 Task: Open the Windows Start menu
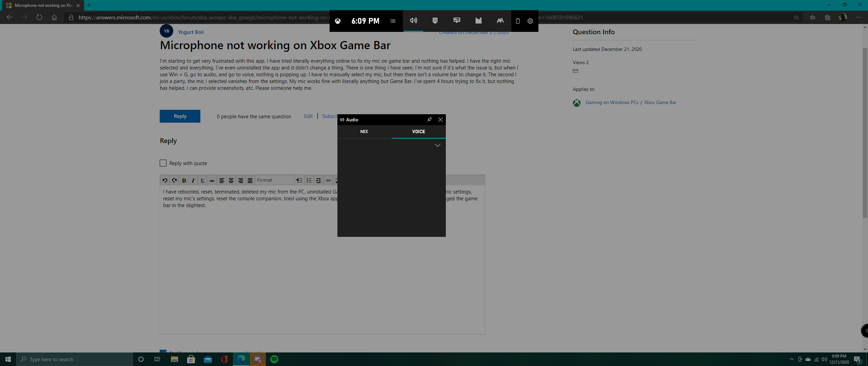click(x=8, y=359)
